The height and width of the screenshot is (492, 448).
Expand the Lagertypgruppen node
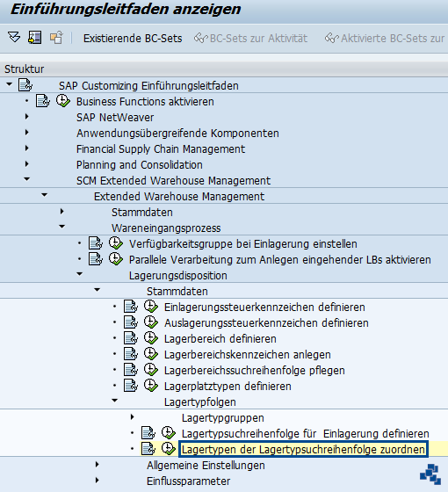click(x=132, y=417)
